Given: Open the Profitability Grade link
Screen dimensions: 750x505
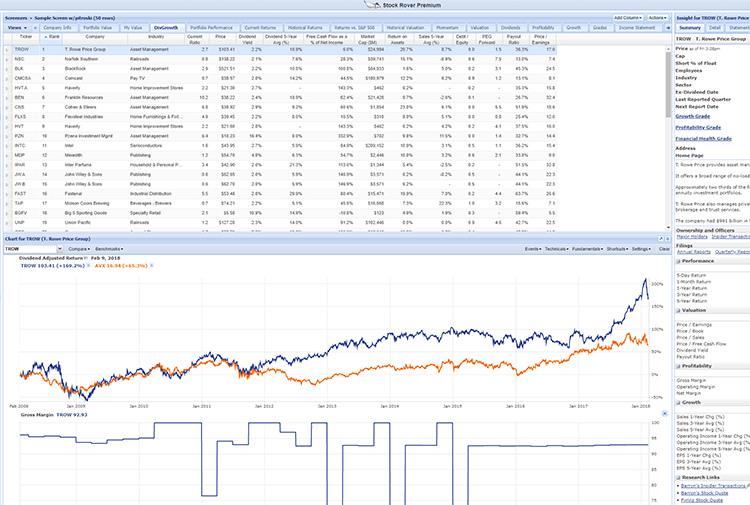Looking at the screenshot, I should click(x=698, y=128).
